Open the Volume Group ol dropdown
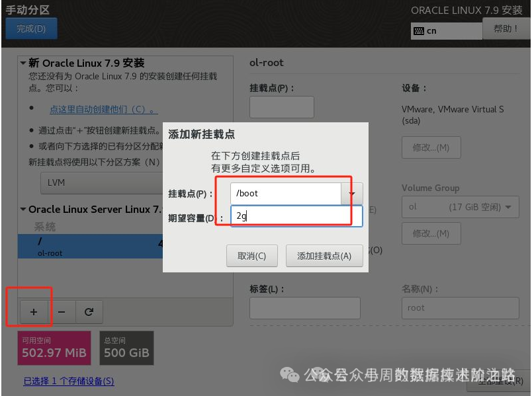This screenshot has width=532, height=396. (x=461, y=207)
